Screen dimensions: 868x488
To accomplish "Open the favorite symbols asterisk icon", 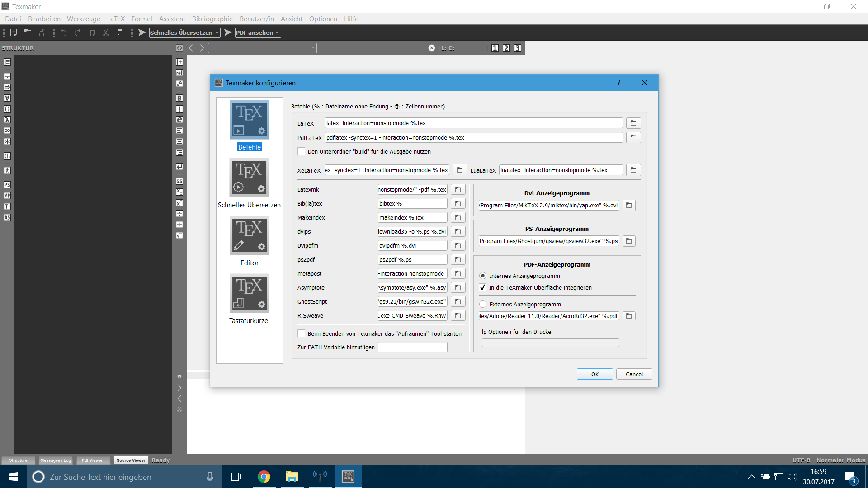I will [x=7, y=141].
